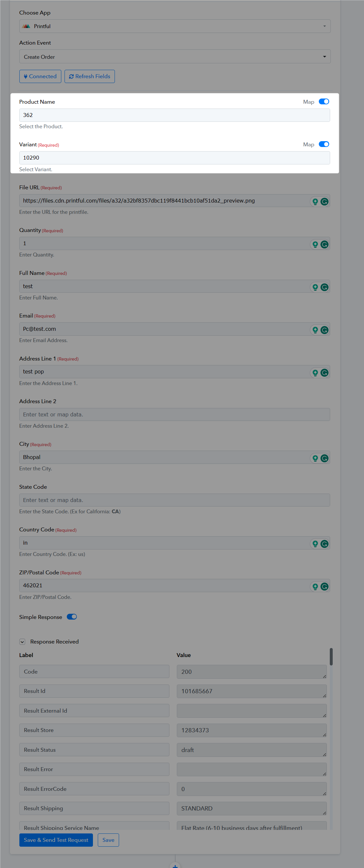This screenshot has width=364, height=868.
Task: Collapse the Response Received section
Action: (x=22, y=642)
